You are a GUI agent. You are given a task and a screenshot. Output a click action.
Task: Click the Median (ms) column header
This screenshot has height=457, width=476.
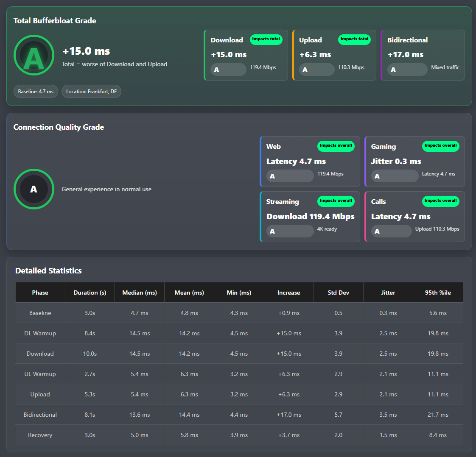(140, 293)
